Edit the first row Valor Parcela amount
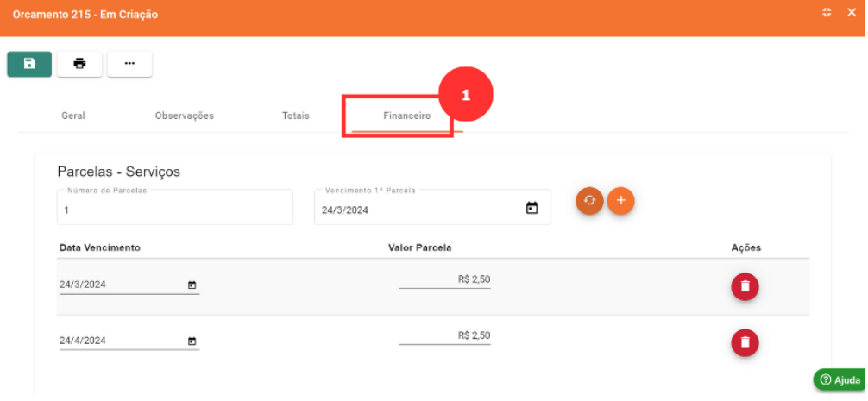 tap(444, 279)
